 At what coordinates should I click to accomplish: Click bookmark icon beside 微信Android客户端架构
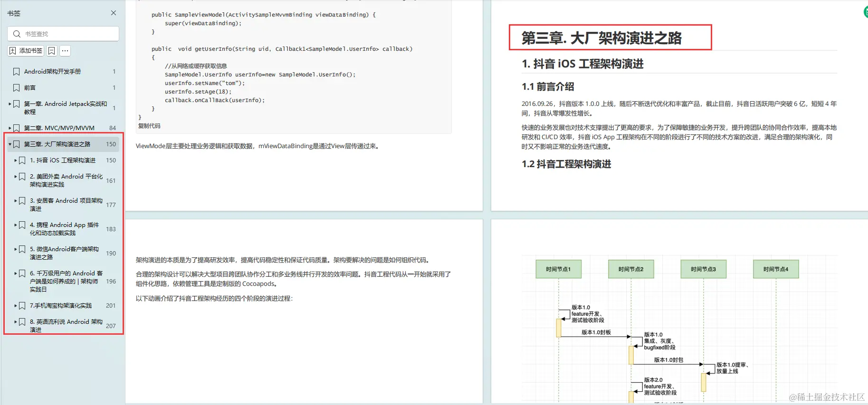22,249
